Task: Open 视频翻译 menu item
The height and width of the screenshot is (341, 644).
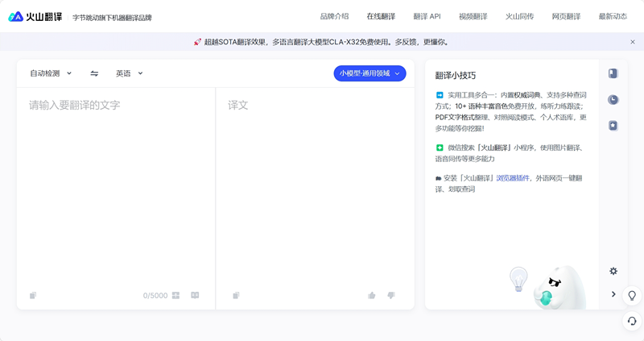Action: [x=473, y=16]
